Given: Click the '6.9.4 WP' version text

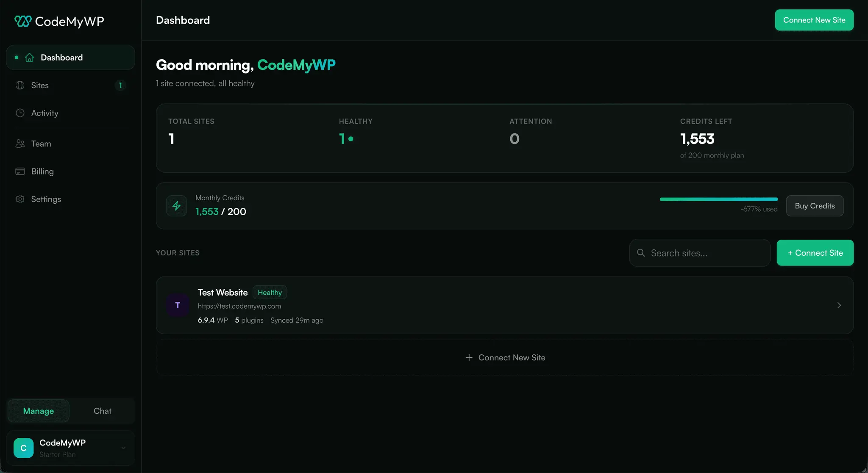Looking at the screenshot, I should click(x=213, y=320).
